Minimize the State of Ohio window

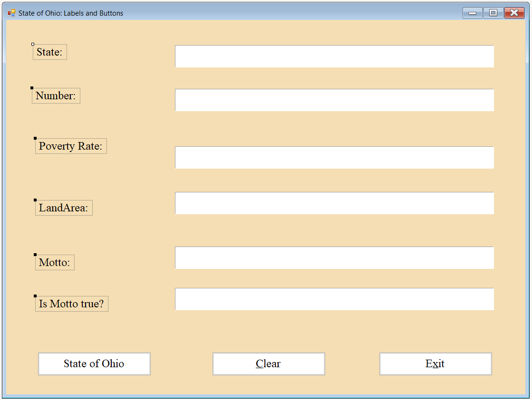472,13
